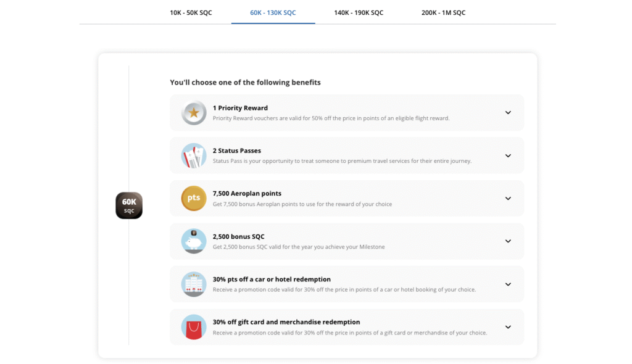Click the 1 Priority Reward title

coord(240,108)
